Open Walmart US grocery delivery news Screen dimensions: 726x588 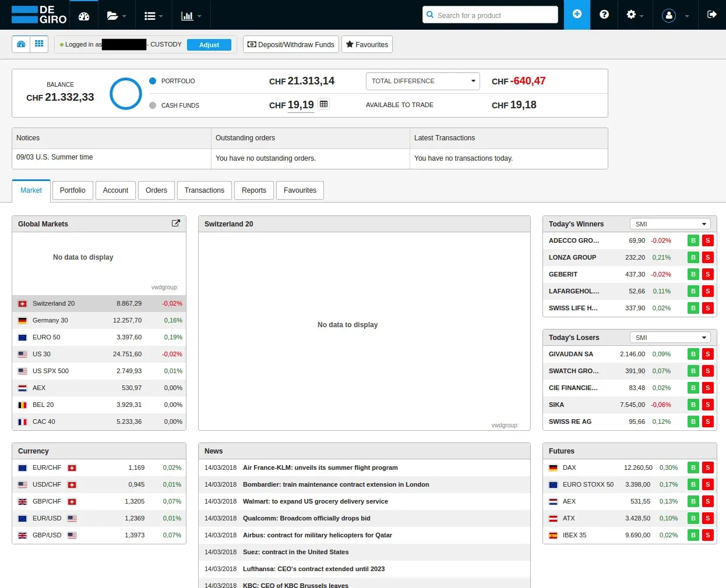[x=315, y=501]
